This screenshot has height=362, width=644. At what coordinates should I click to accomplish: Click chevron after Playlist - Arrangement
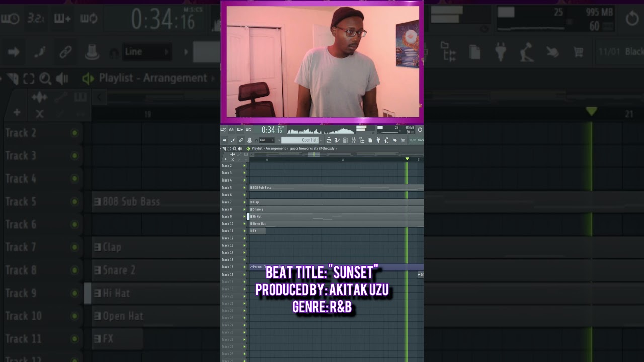pos(287,149)
